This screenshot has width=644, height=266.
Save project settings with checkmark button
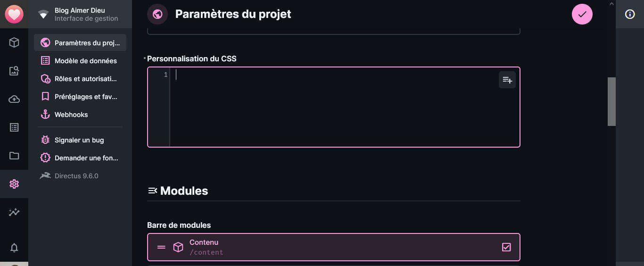tap(582, 14)
